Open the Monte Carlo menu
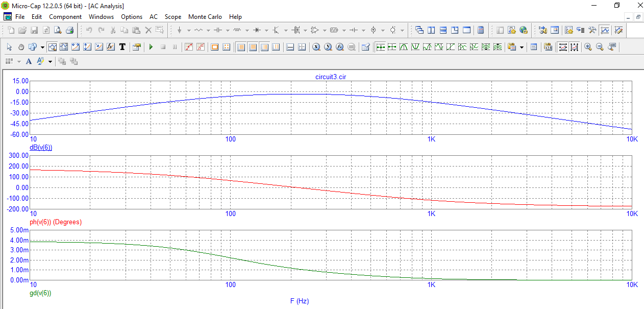 [x=205, y=17]
